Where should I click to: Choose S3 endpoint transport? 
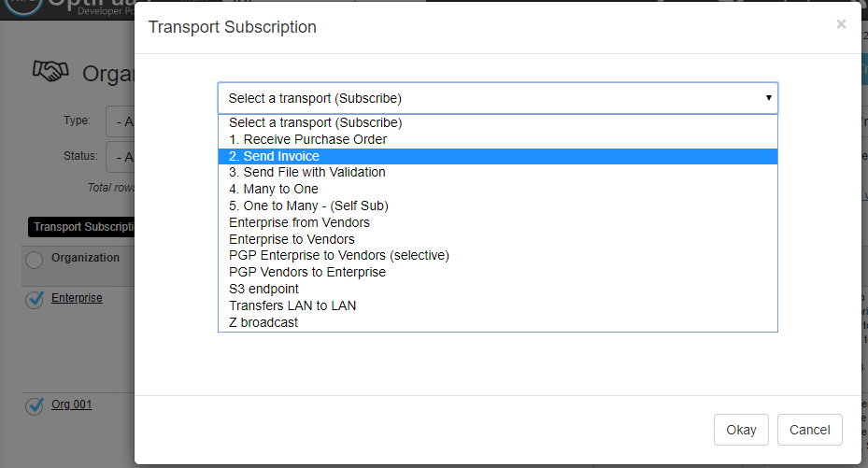pyautogui.click(x=263, y=289)
